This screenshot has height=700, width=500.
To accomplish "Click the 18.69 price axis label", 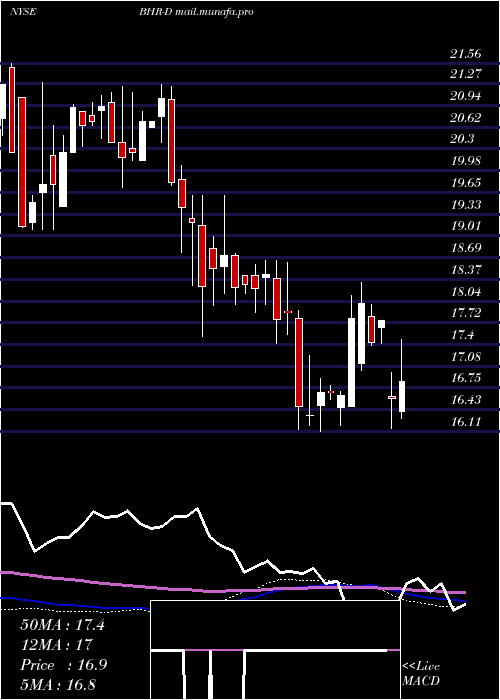I will 466,247.
